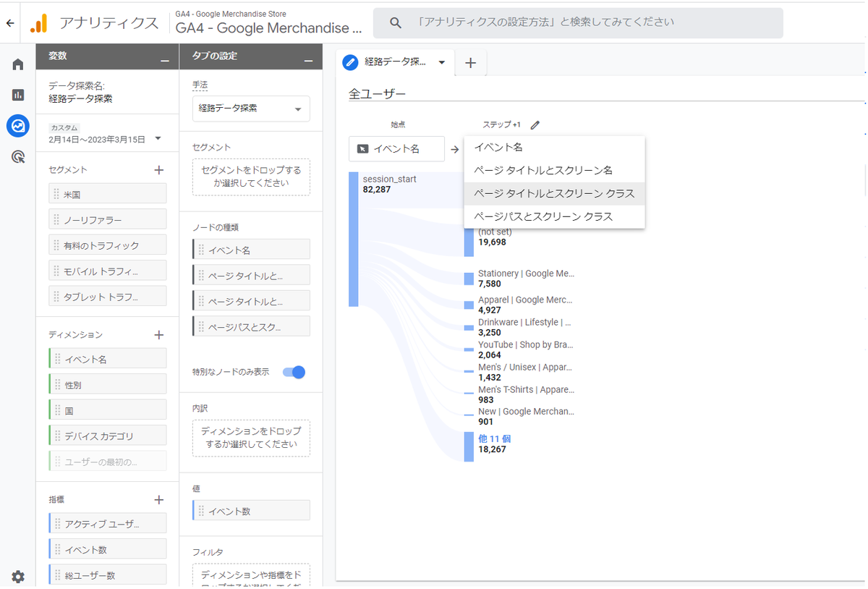Select the イベント名 chip under ディメンション
Viewport: 868px width, 589px height.
108,358
